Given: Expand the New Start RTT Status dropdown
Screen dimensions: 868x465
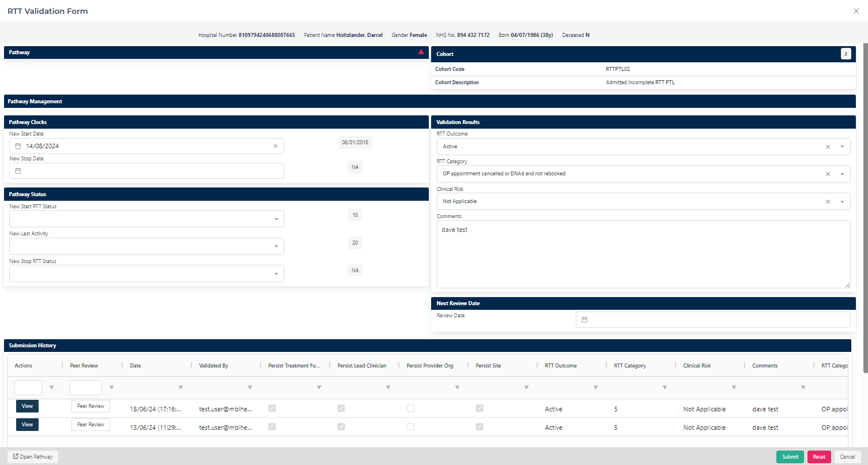Looking at the screenshot, I should [276, 219].
